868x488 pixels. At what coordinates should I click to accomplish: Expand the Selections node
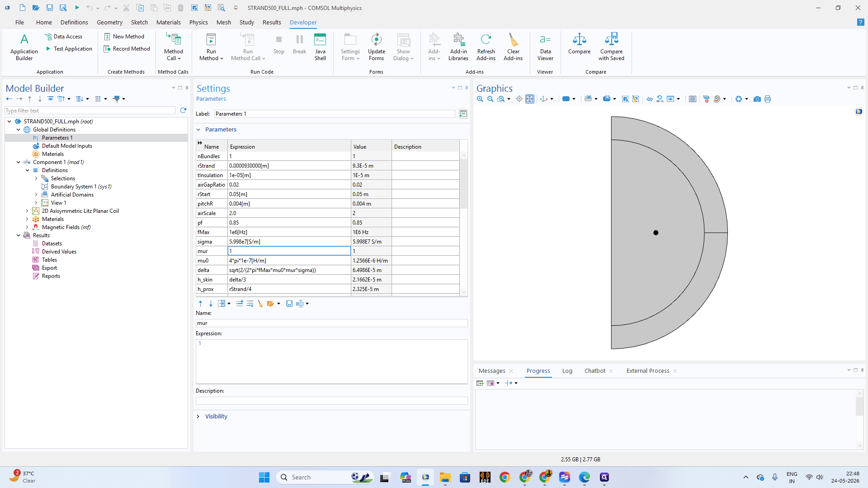pyautogui.click(x=36, y=178)
